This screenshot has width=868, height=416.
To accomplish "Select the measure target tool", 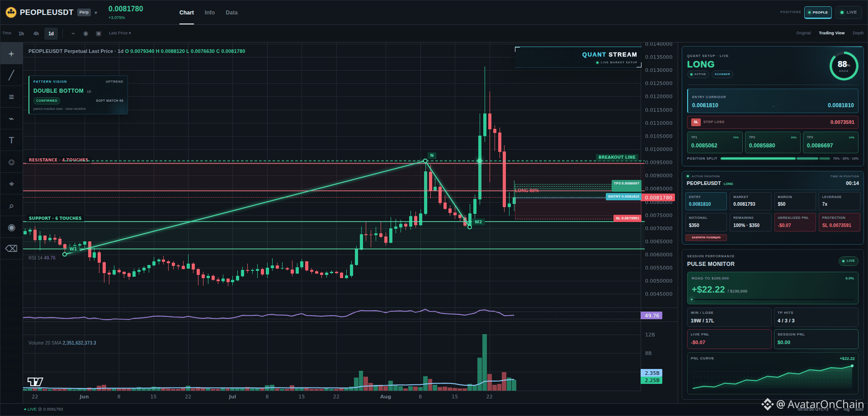I will [x=11, y=184].
